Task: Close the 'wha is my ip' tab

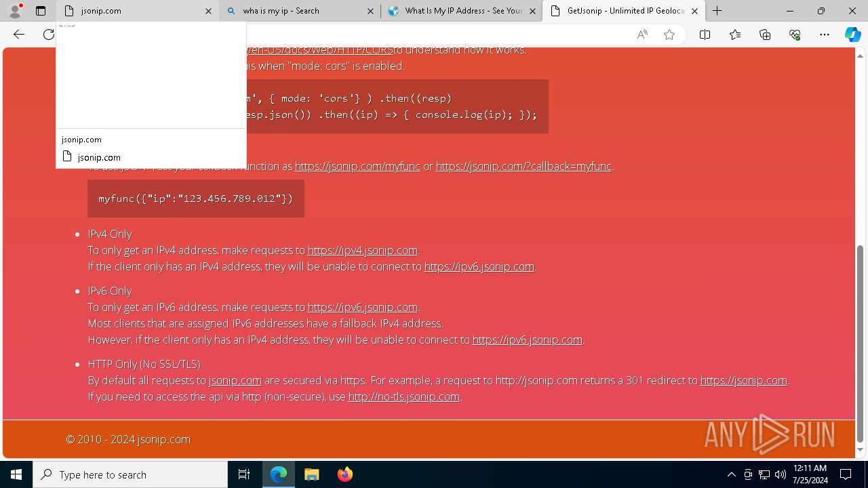Action: pos(370,11)
